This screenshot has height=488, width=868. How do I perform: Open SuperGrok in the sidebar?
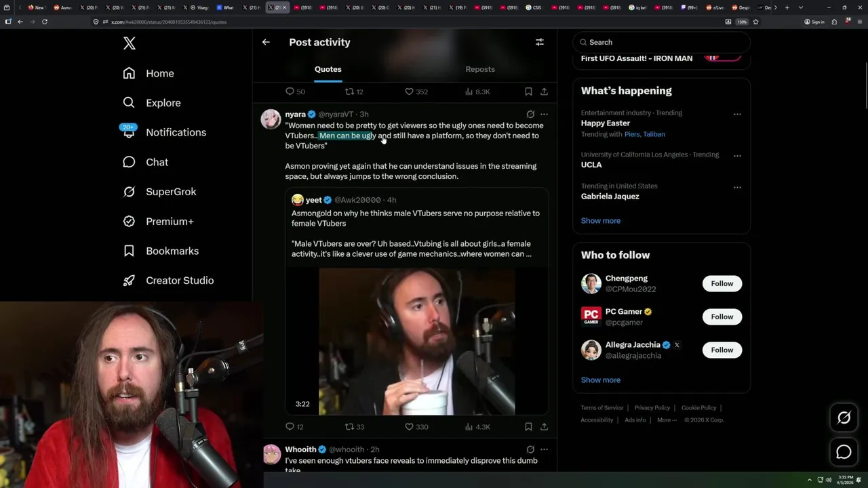[x=159, y=192]
